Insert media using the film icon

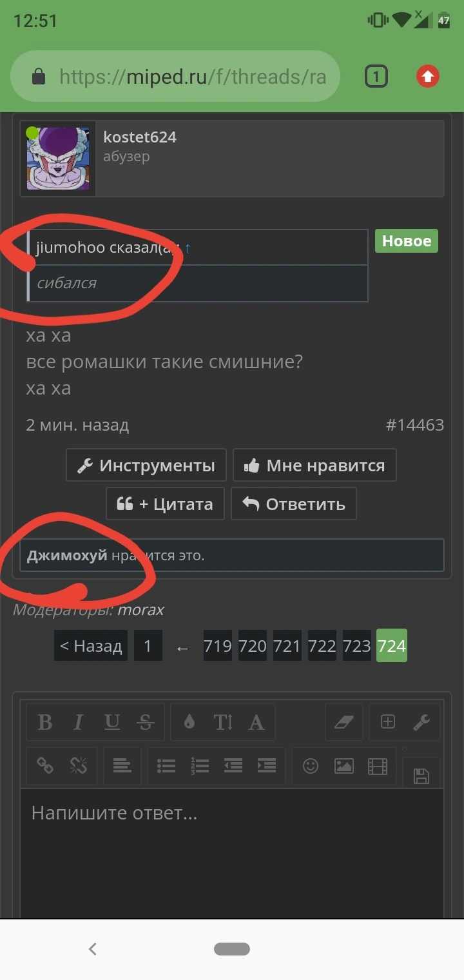pos(378,765)
